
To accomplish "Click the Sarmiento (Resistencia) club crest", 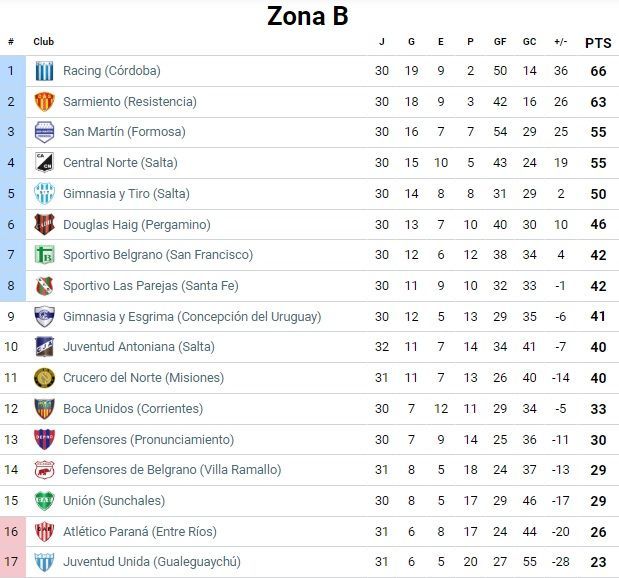I will [x=44, y=102].
